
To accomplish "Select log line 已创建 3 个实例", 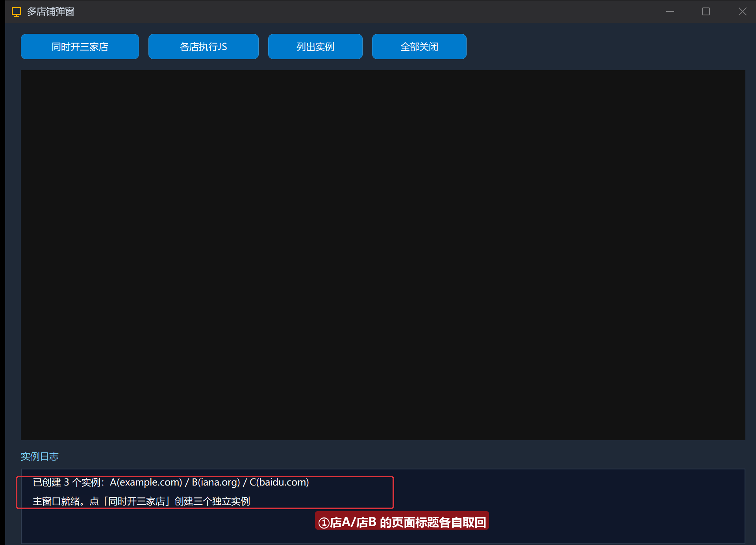I will point(171,482).
